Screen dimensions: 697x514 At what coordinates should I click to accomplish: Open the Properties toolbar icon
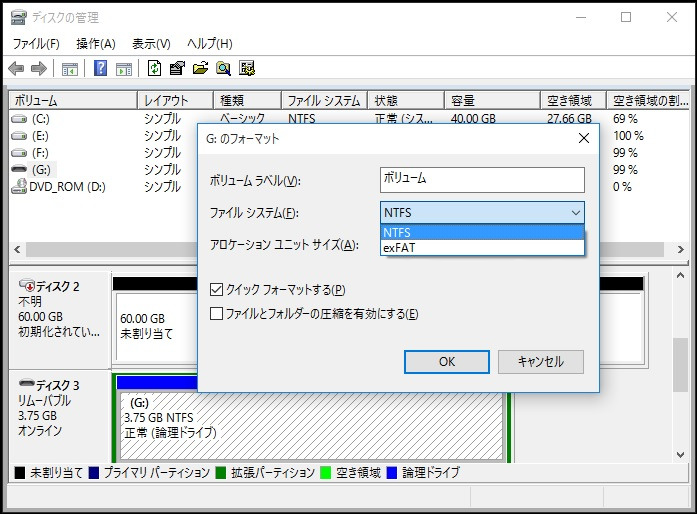pos(177,68)
